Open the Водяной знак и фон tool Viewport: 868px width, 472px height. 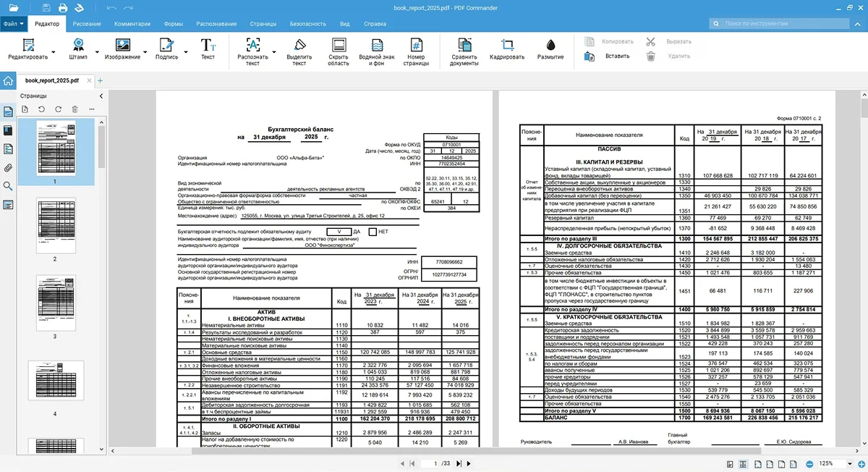[376, 50]
